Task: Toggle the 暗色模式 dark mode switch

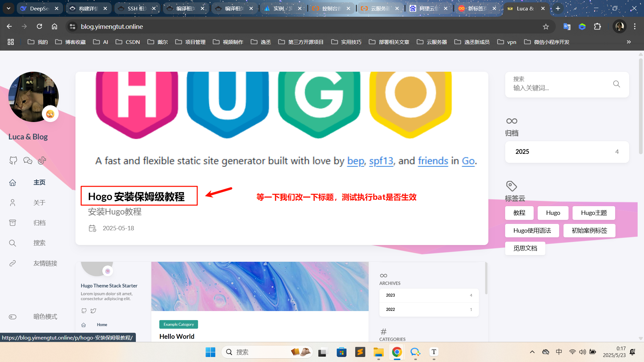Action: (12, 317)
